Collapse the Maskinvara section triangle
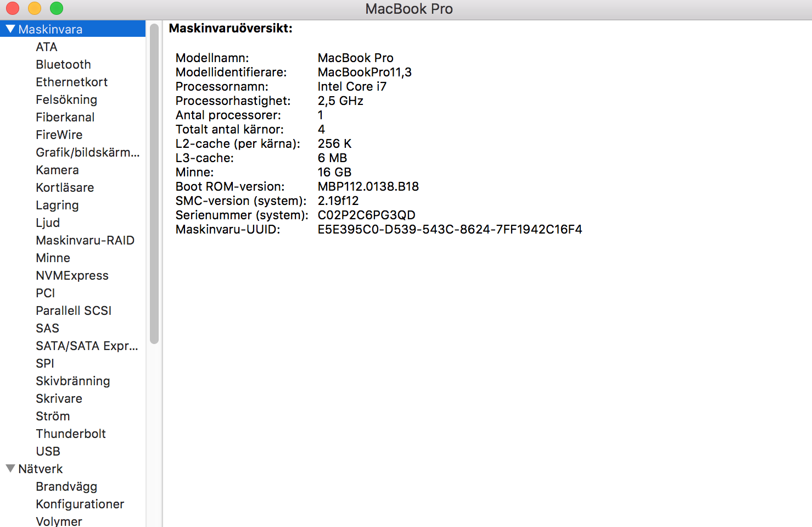 10,29
